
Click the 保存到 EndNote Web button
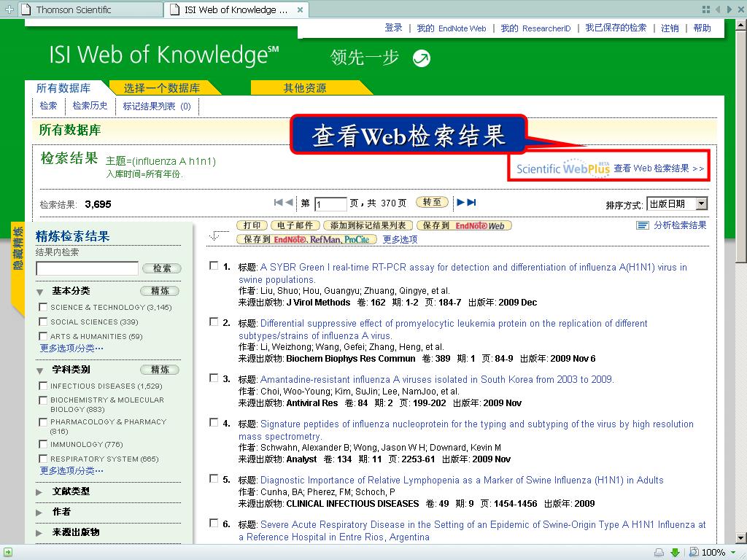tap(464, 225)
